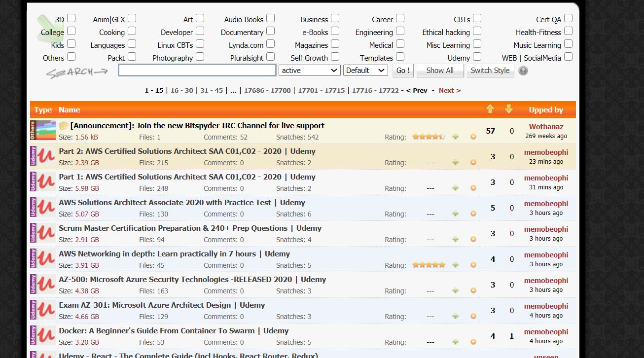Tick the WEB | SocialMedia checkbox
Viewport: 644px width, 358px height.
pyautogui.click(x=568, y=57)
